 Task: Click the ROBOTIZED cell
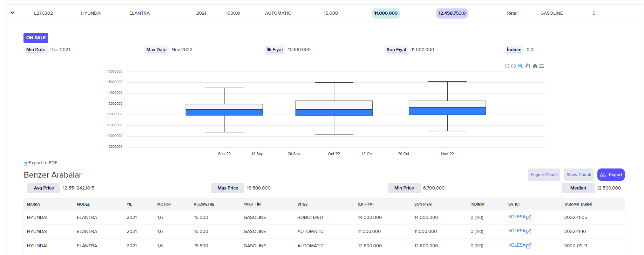click(310, 218)
